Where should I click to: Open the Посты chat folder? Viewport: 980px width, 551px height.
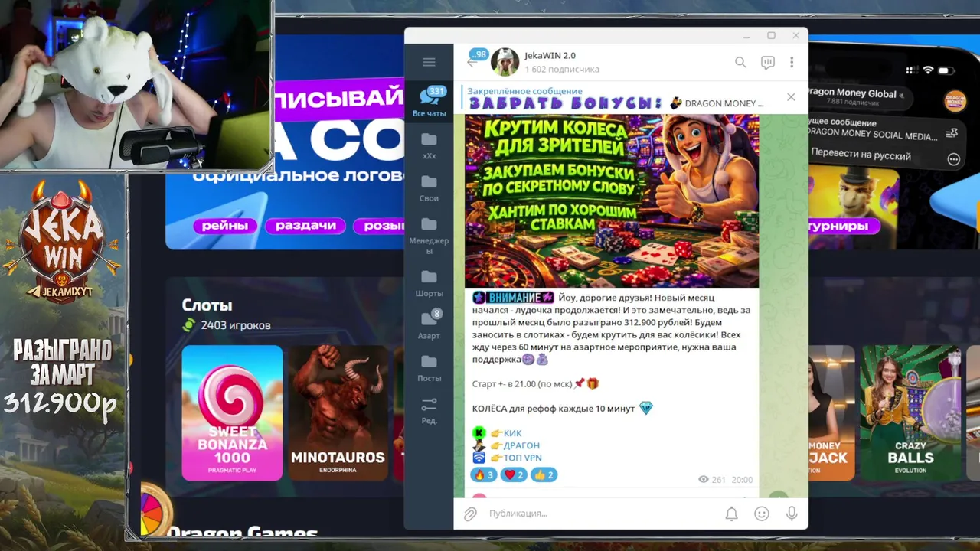pos(429,367)
